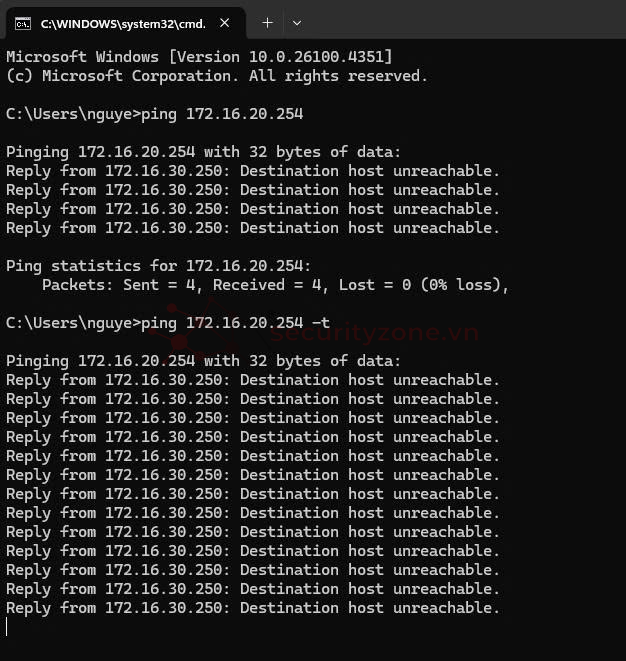Click the Packets Sent Received Lost line

coord(275,285)
